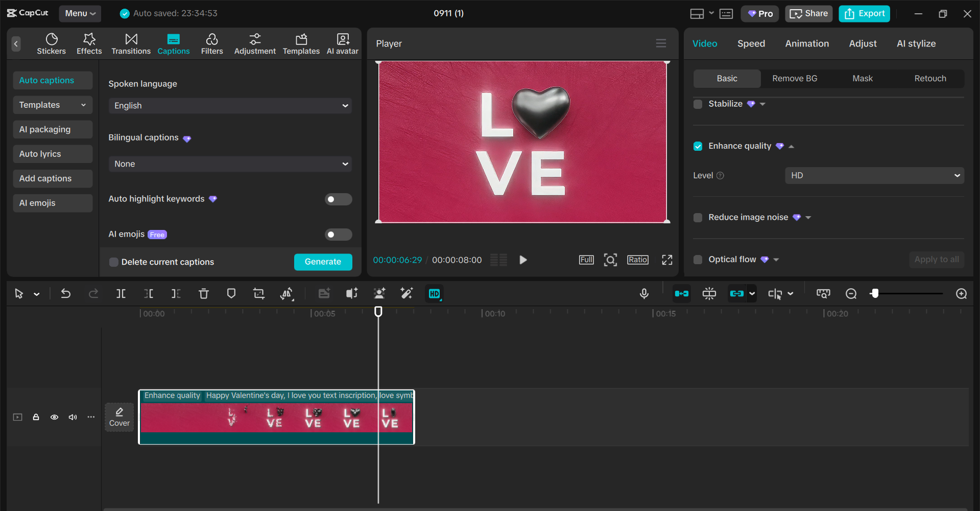Toggle Auto highlight keywords switch
Image resolution: width=980 pixels, height=511 pixels.
pyautogui.click(x=338, y=199)
